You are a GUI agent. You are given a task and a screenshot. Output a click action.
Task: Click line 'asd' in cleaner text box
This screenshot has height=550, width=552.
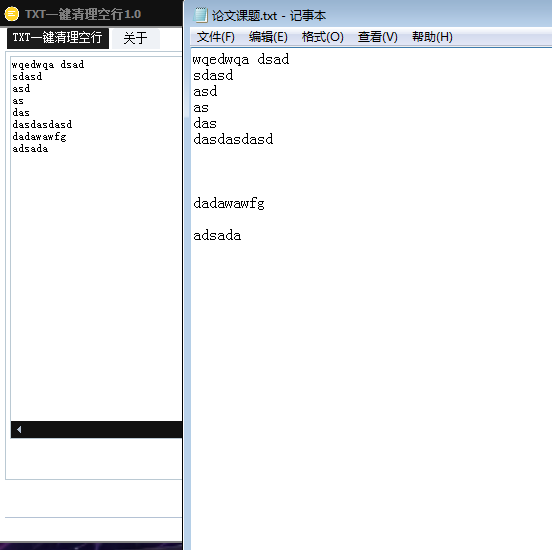tap(21, 88)
